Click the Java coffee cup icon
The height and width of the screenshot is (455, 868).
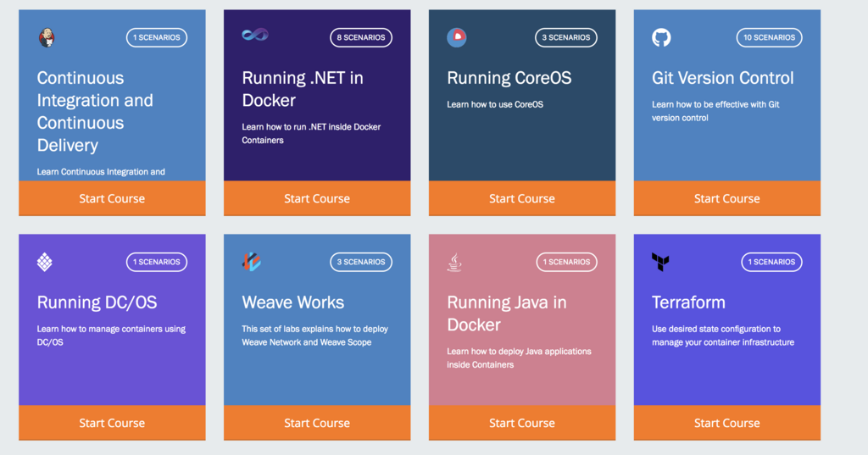coord(454,262)
